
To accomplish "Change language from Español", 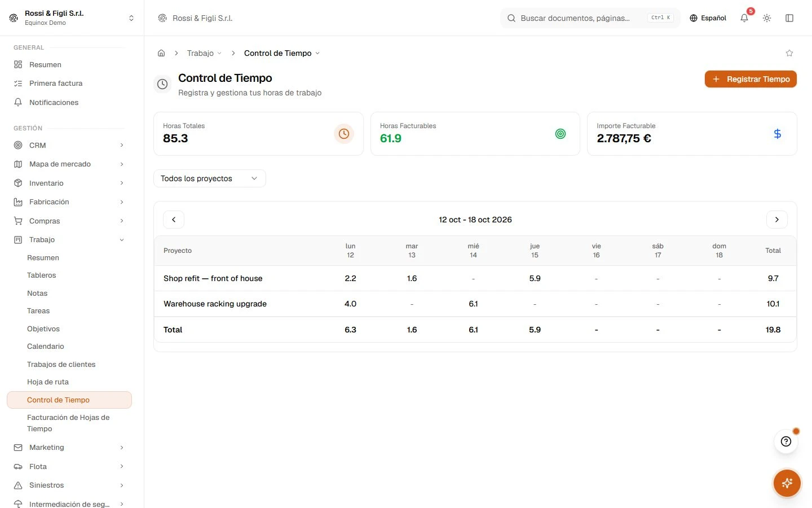I will pos(708,18).
